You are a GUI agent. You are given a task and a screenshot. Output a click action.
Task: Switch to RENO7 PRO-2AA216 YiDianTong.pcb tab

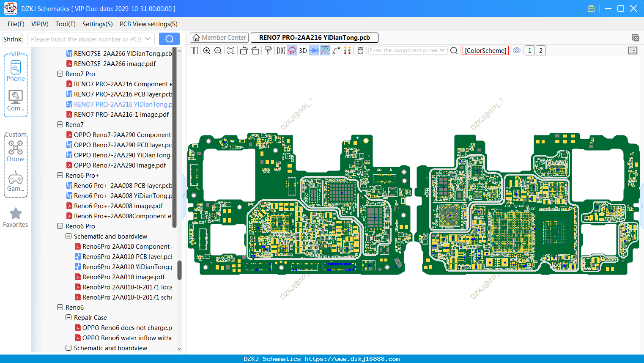tap(315, 38)
